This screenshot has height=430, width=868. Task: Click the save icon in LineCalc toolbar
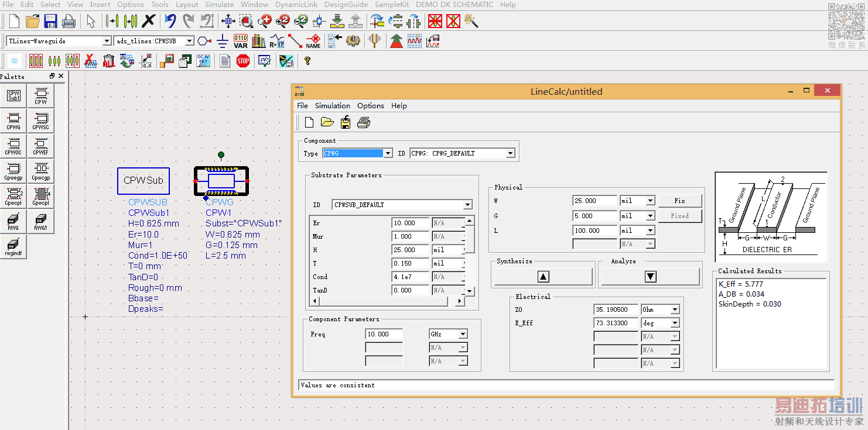click(x=346, y=122)
